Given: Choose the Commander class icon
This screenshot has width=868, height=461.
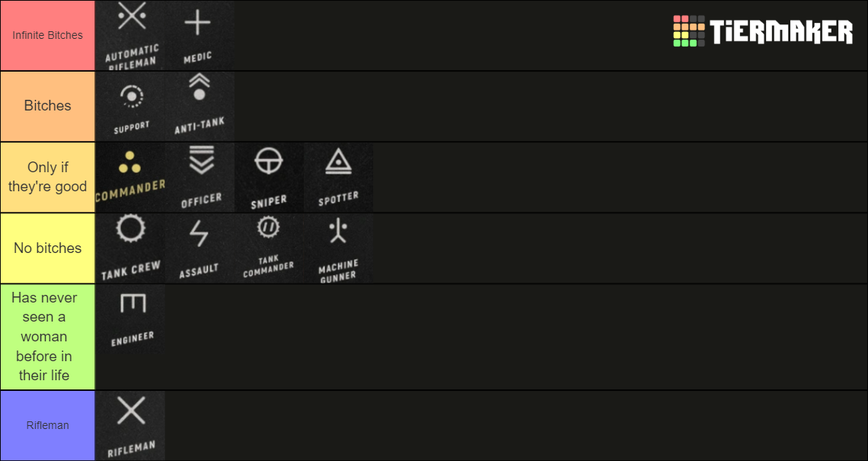Looking at the screenshot, I should tap(130, 176).
